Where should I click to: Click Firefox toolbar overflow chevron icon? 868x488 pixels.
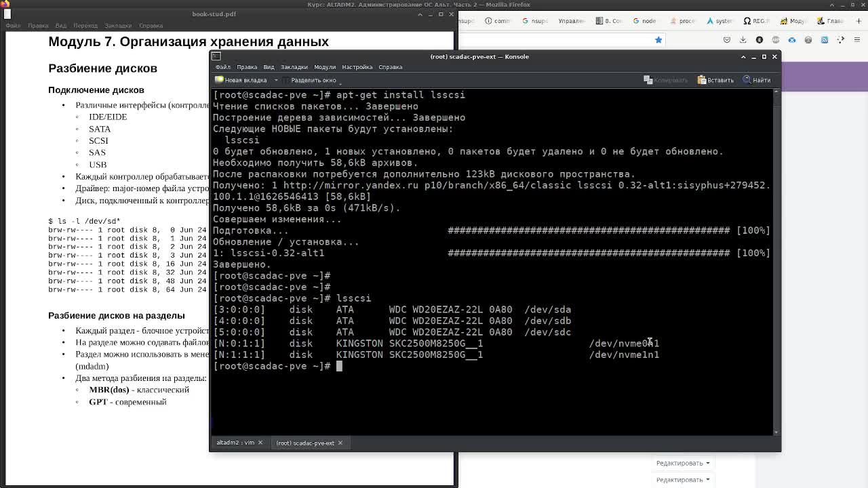(841, 40)
